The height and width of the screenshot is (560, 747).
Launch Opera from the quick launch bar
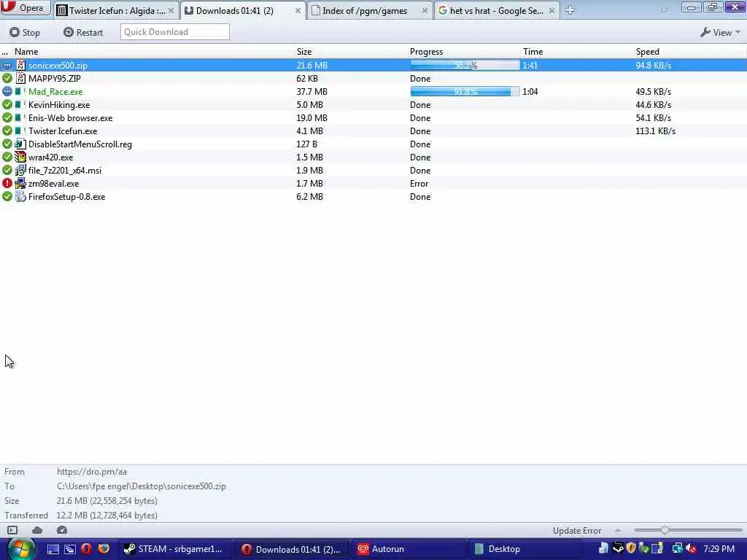tap(86, 549)
